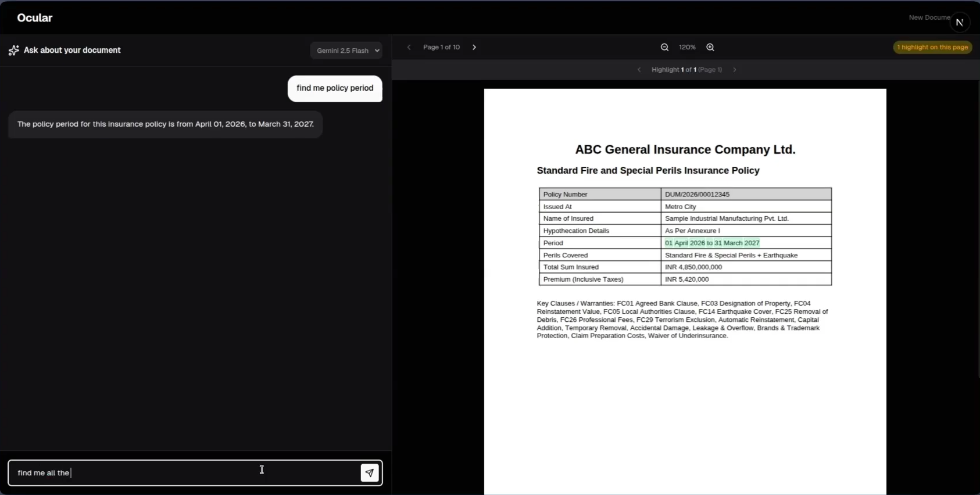Click the user message find me policy period
The image size is (980, 495).
335,88
